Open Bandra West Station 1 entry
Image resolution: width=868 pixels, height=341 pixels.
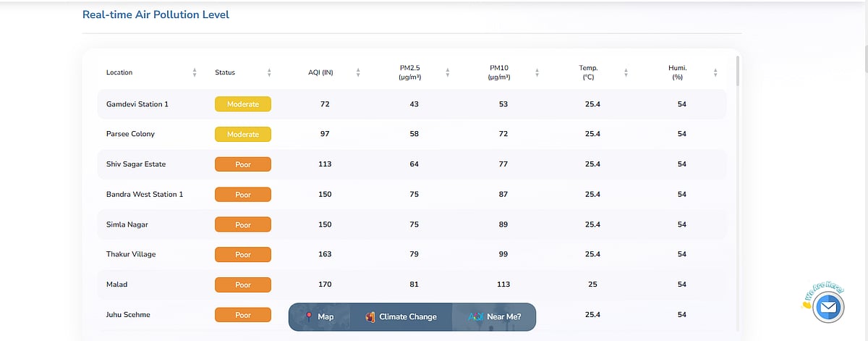click(145, 194)
